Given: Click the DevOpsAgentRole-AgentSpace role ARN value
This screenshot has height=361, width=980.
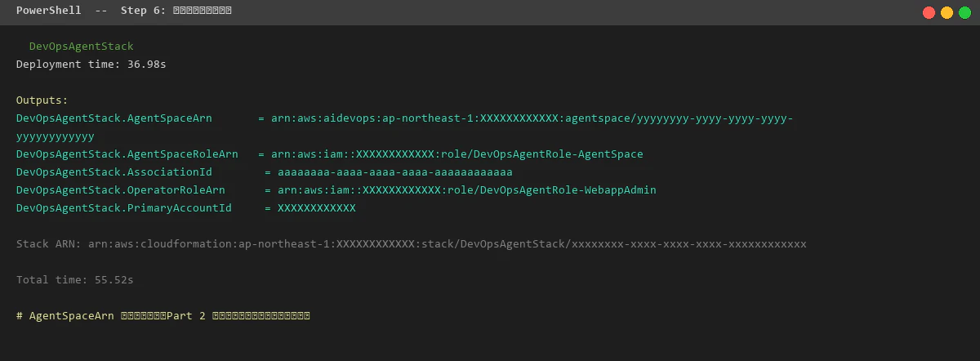Looking at the screenshot, I should point(457,154).
